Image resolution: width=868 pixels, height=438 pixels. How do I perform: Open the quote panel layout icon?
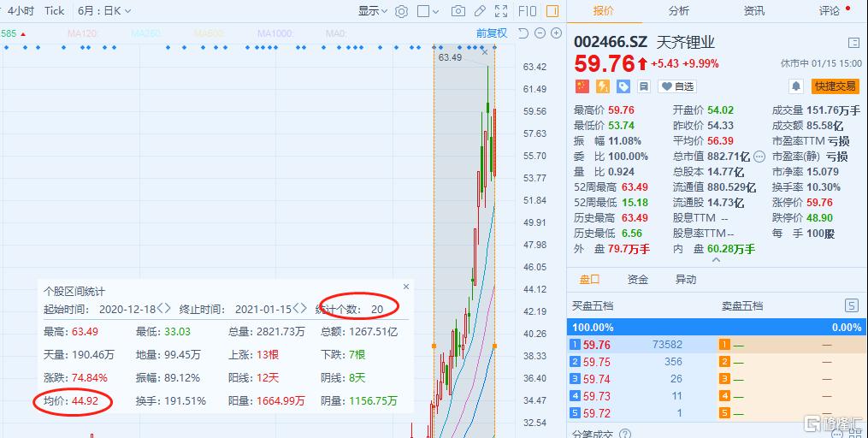(853, 43)
